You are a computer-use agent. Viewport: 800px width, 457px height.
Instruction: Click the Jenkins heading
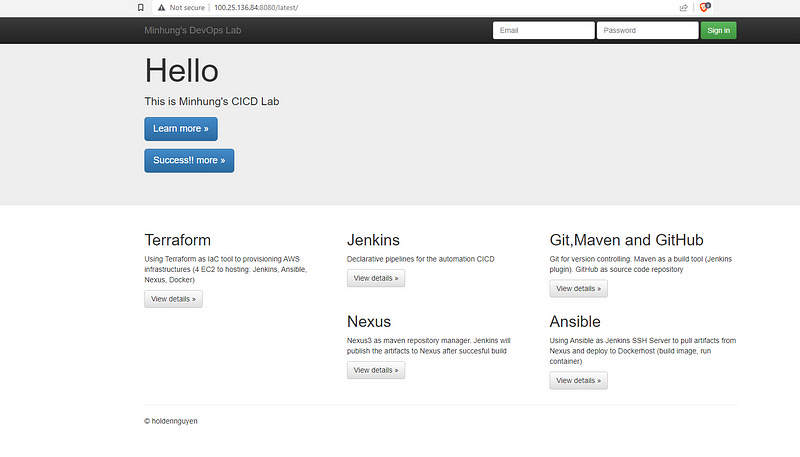coord(373,240)
